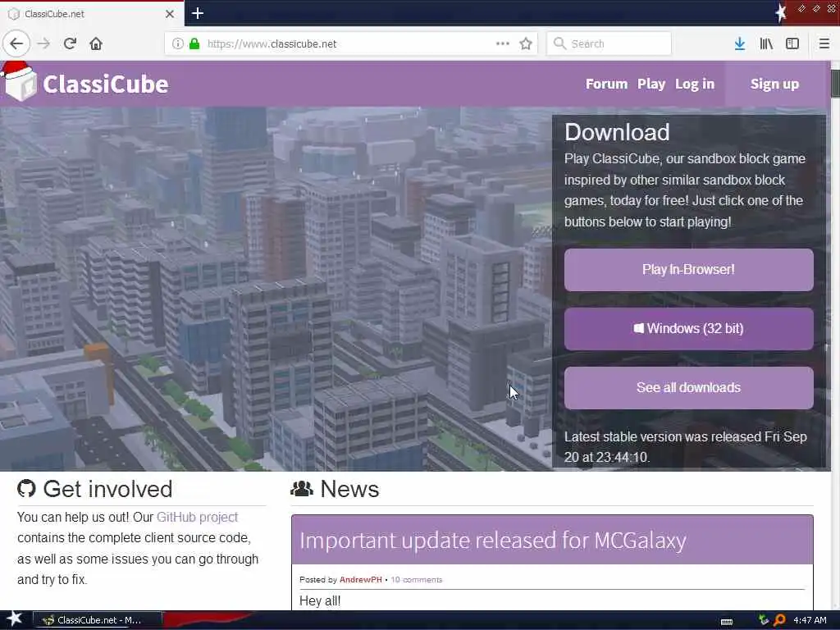Click the ClassiCube cube logo
This screenshot has height=630, width=840.
coord(18,83)
